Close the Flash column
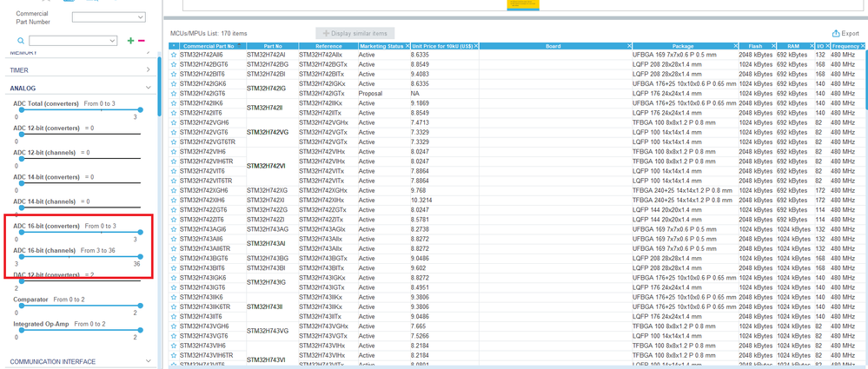Screen dimensions: 868x369 click(x=772, y=46)
